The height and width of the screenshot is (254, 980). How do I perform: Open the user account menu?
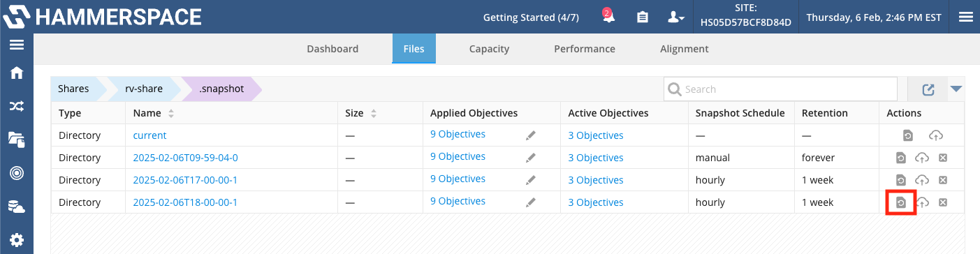point(676,17)
